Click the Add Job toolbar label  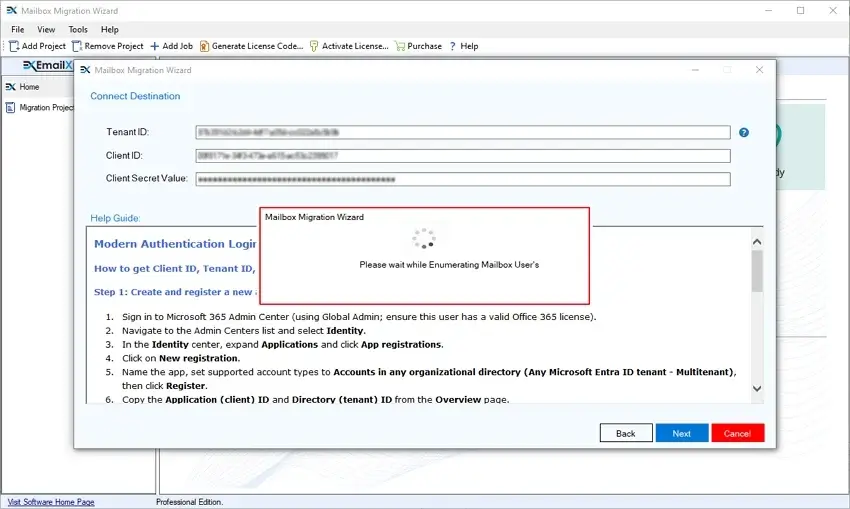pos(177,46)
